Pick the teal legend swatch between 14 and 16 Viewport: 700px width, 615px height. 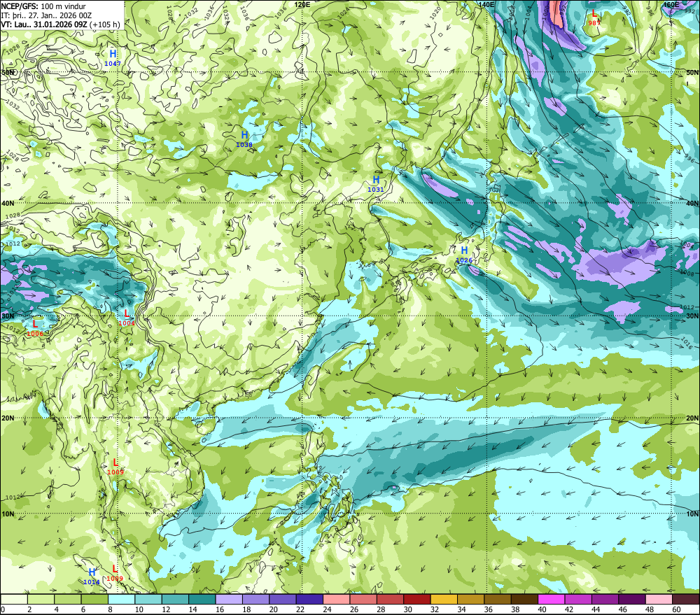coord(202,600)
